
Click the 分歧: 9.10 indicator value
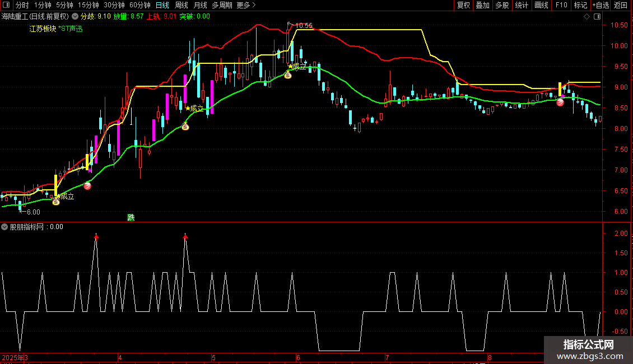(x=96, y=16)
